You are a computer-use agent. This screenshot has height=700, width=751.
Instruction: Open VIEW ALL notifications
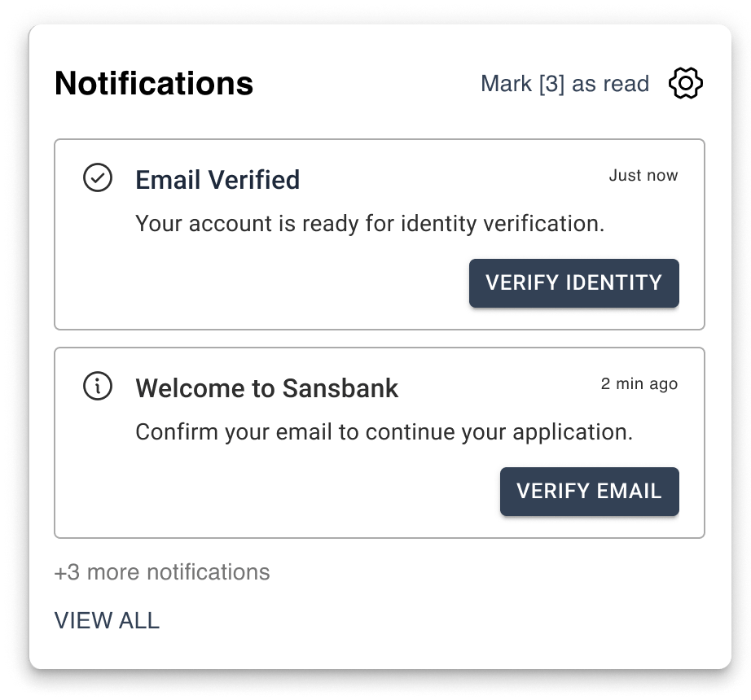[107, 620]
